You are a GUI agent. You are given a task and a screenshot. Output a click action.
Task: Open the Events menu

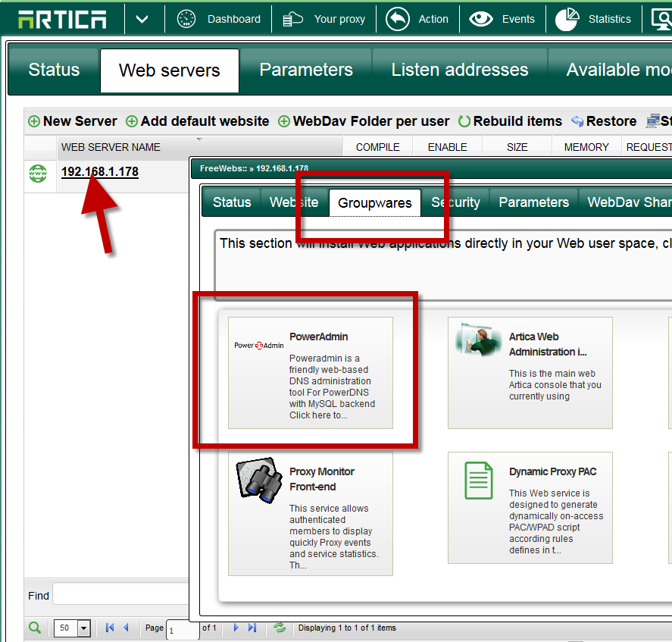click(x=518, y=19)
